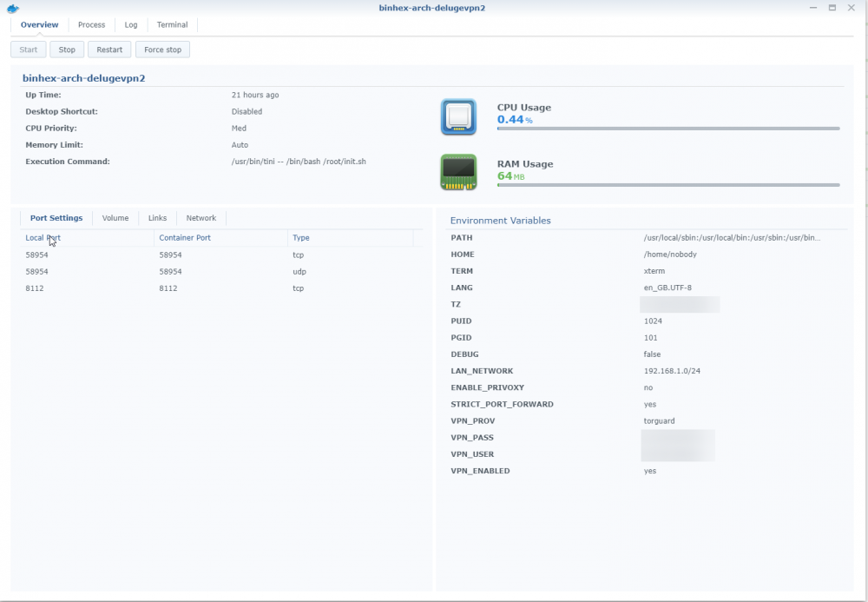Click the LAN_NETWORK value 192.168.1.0/24

[x=672, y=371]
